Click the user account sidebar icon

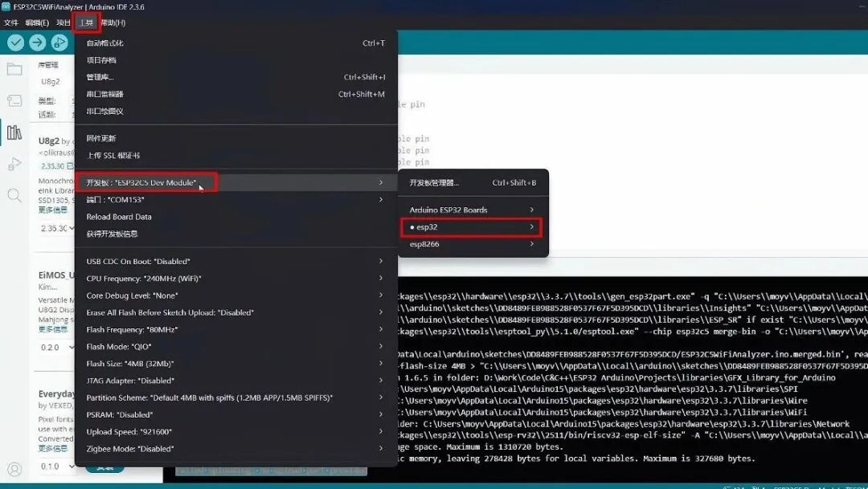[x=14, y=469]
